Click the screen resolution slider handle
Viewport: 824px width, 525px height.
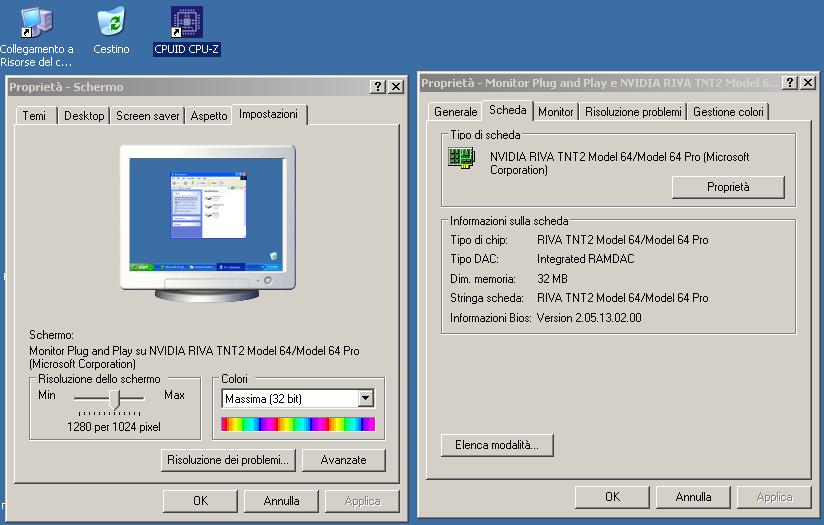pos(115,399)
